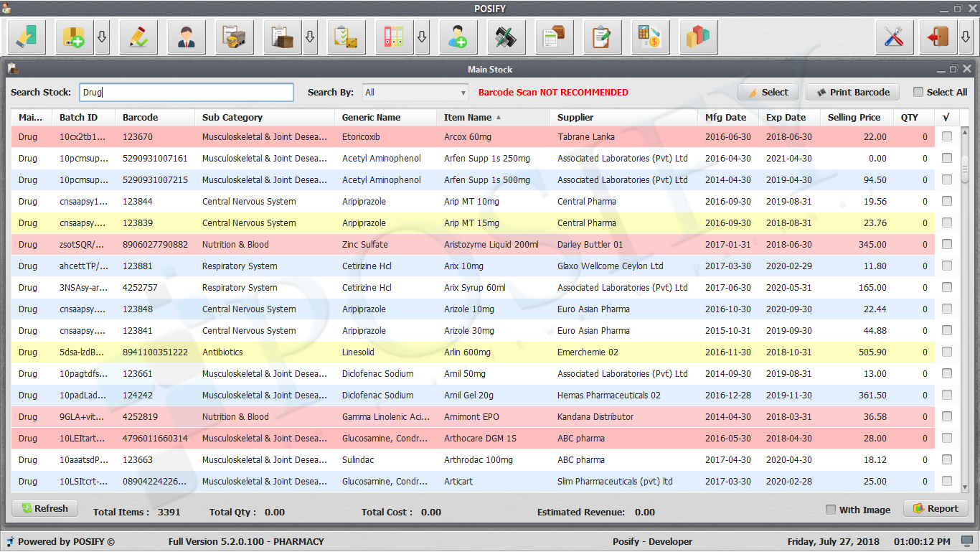
Task: Click the Select button
Action: pyautogui.click(x=768, y=92)
